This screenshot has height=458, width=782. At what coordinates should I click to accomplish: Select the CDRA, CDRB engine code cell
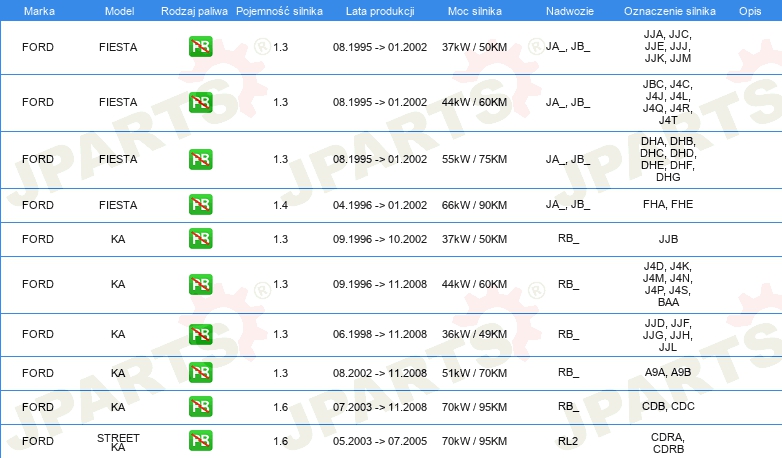tap(668, 443)
